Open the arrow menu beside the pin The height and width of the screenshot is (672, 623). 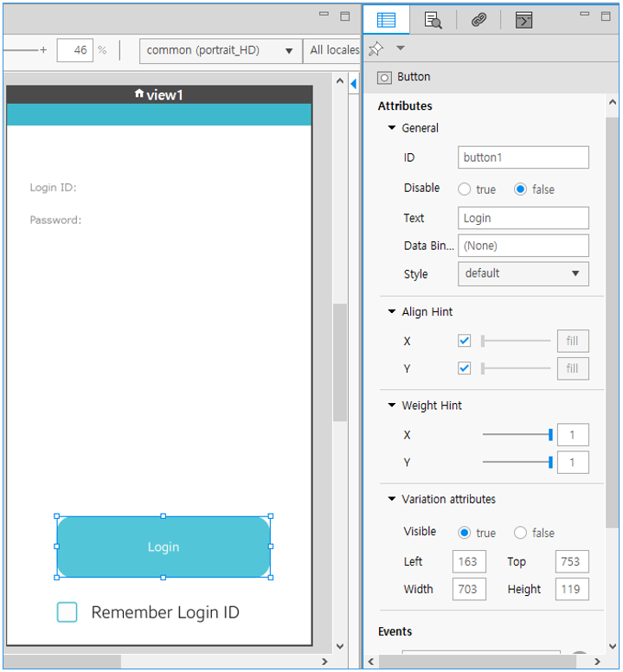(x=400, y=48)
